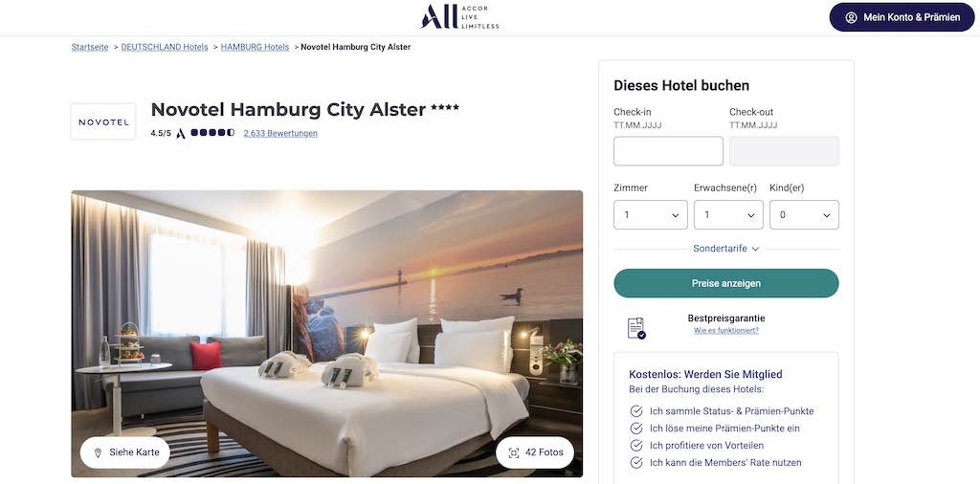Open the Kind(er) dropdown
Viewport: 980px width, 484px height.
(x=804, y=215)
